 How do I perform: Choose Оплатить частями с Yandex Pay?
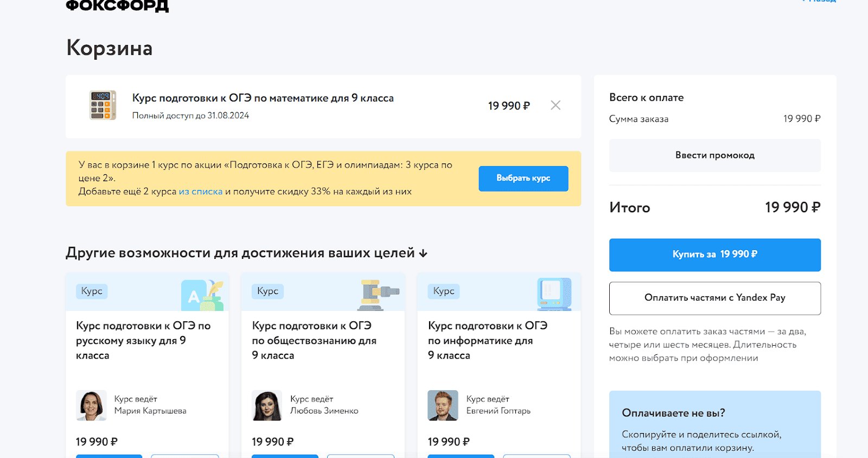coord(714,298)
